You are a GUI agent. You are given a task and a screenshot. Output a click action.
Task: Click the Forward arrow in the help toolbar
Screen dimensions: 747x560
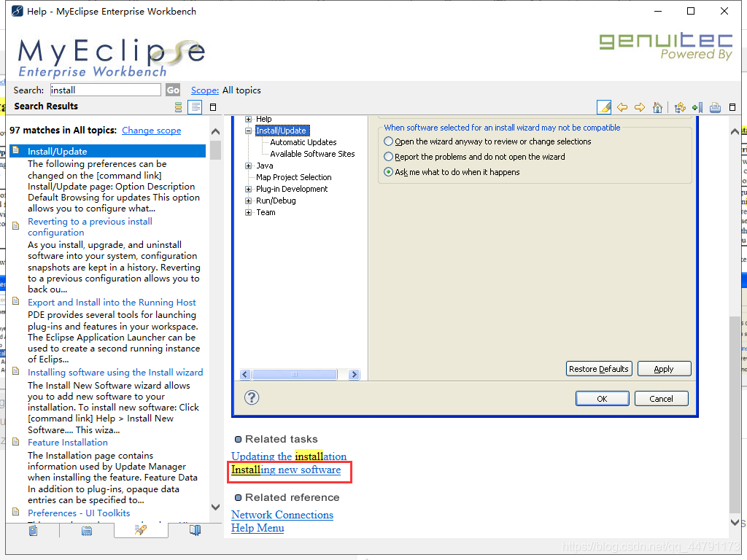(x=640, y=107)
